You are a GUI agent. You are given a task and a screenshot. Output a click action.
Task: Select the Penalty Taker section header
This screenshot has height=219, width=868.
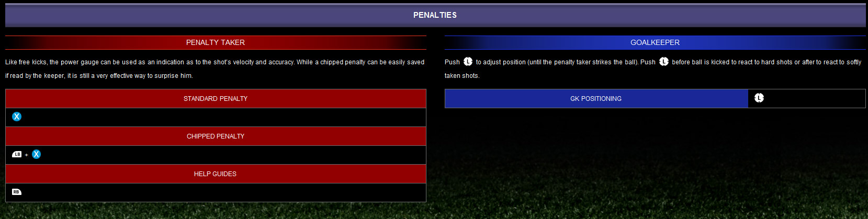point(216,42)
